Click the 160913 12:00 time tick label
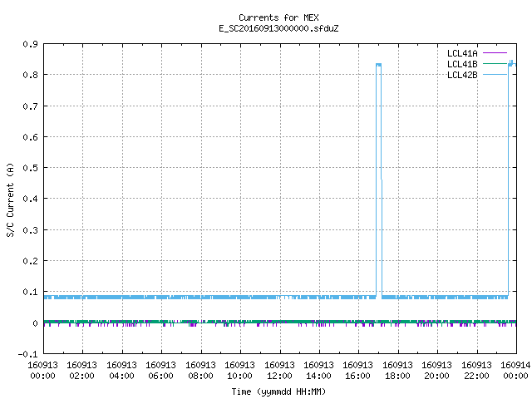This screenshot has width=532, height=399. pos(280,371)
